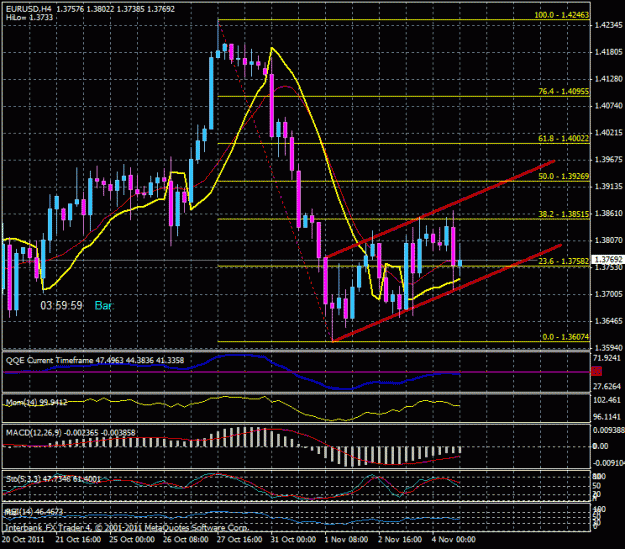The width and height of the screenshot is (625, 549).
Task: Click the 0.009388 MACD scale value
Action: pos(609,430)
